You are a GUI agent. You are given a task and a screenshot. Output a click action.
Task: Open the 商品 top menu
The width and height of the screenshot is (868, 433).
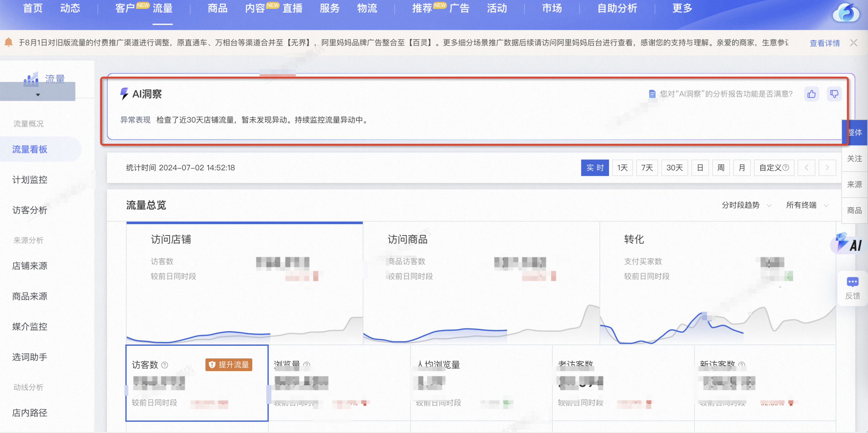pyautogui.click(x=217, y=8)
